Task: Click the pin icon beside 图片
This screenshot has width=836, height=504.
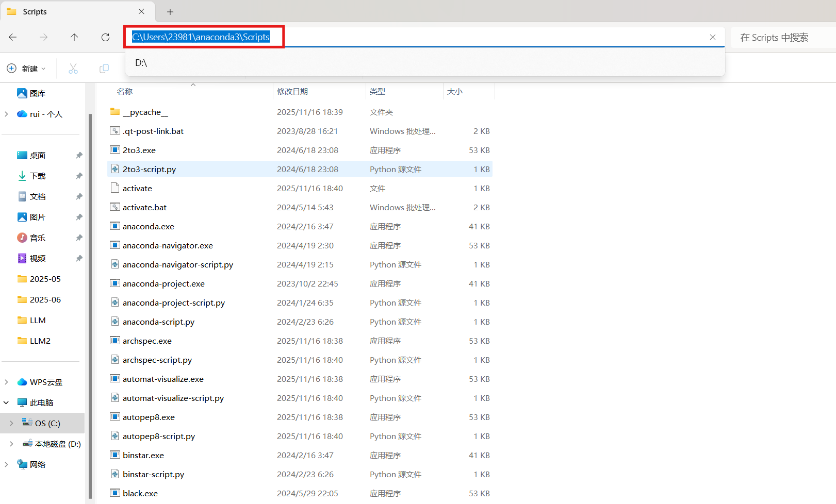Action: pyautogui.click(x=79, y=217)
